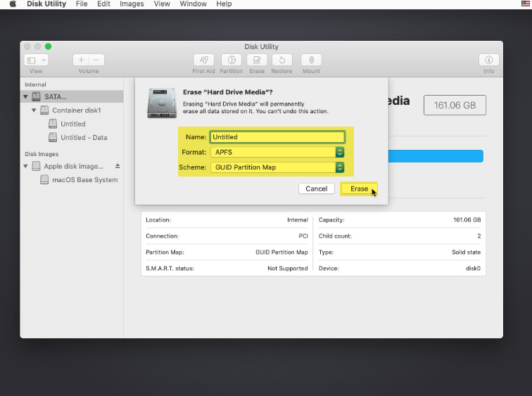Click the Container disk1 icon
Image resolution: width=532 pixels, height=396 pixels.
tap(44, 110)
